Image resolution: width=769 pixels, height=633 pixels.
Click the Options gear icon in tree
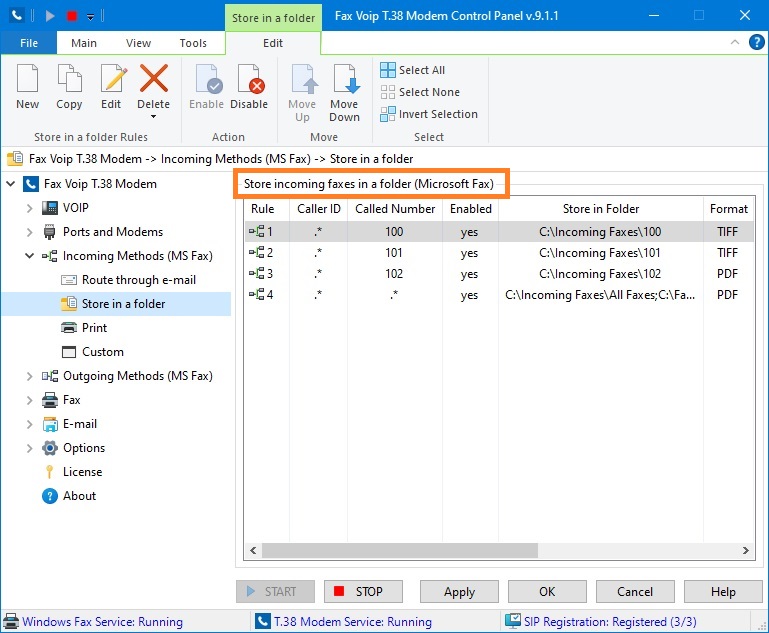tap(50, 448)
